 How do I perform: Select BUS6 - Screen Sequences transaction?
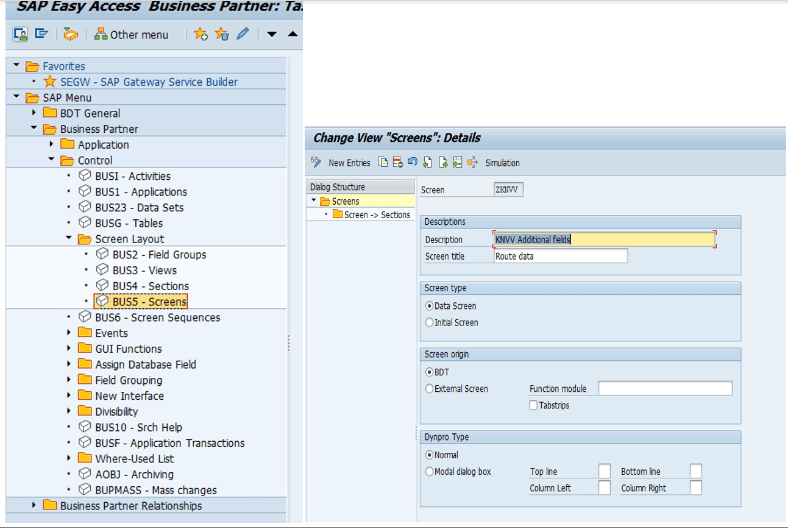coord(157,317)
